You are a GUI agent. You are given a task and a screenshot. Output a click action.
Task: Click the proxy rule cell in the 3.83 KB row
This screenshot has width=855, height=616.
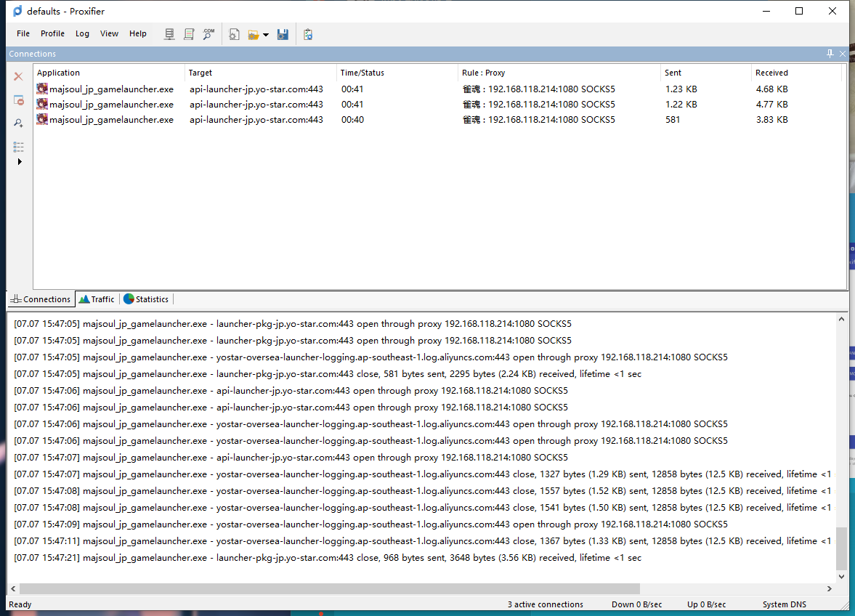(539, 119)
